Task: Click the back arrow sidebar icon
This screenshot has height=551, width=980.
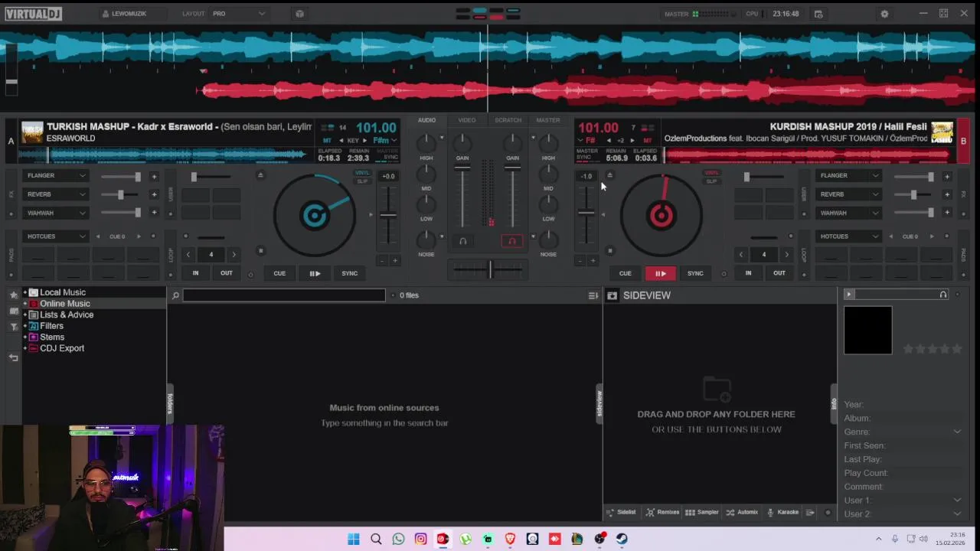Action: pyautogui.click(x=13, y=357)
